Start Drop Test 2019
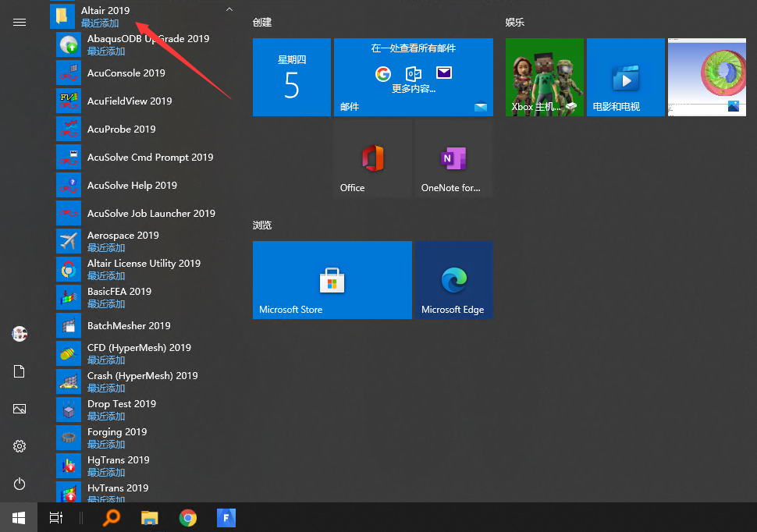The image size is (757, 532). [x=121, y=404]
